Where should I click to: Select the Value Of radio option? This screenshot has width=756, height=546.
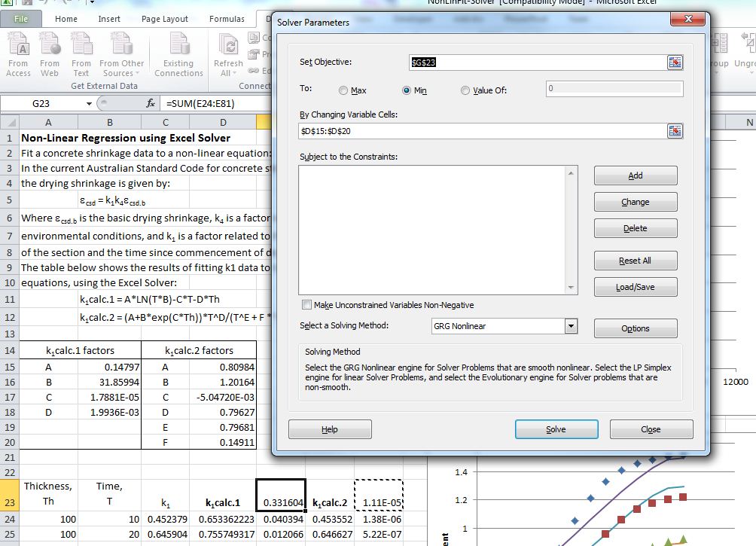465,90
